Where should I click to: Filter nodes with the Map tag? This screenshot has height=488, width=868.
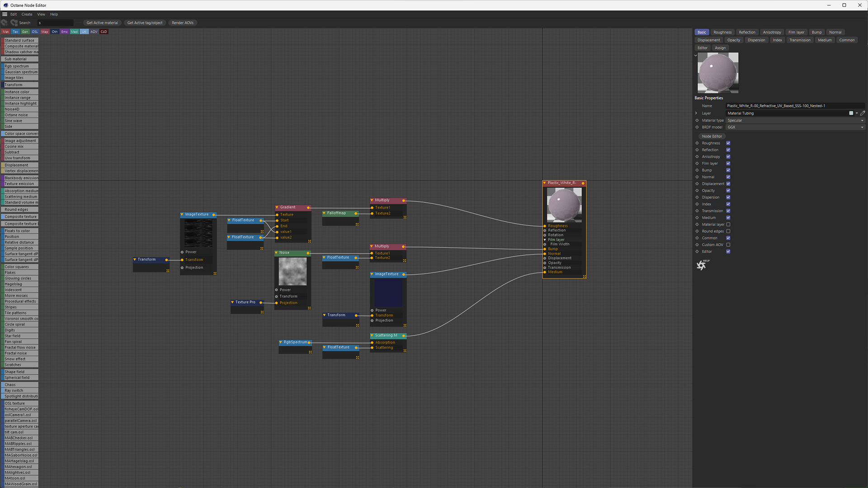pyautogui.click(x=45, y=32)
